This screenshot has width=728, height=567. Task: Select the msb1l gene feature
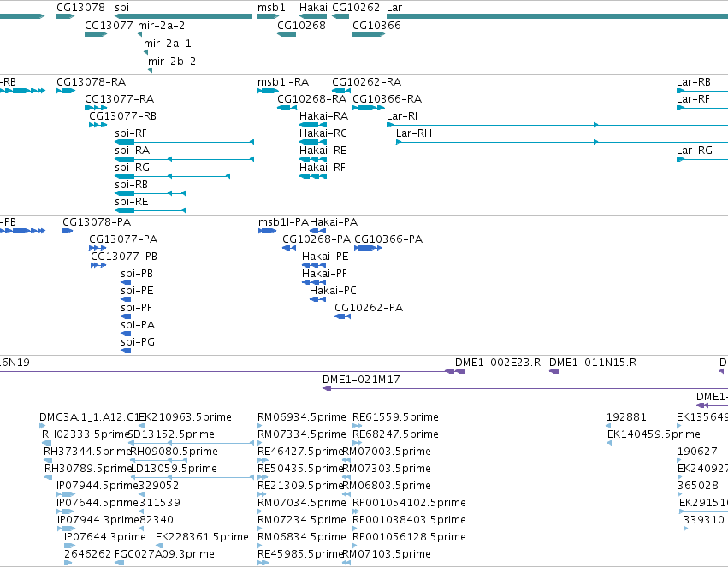click(268, 16)
